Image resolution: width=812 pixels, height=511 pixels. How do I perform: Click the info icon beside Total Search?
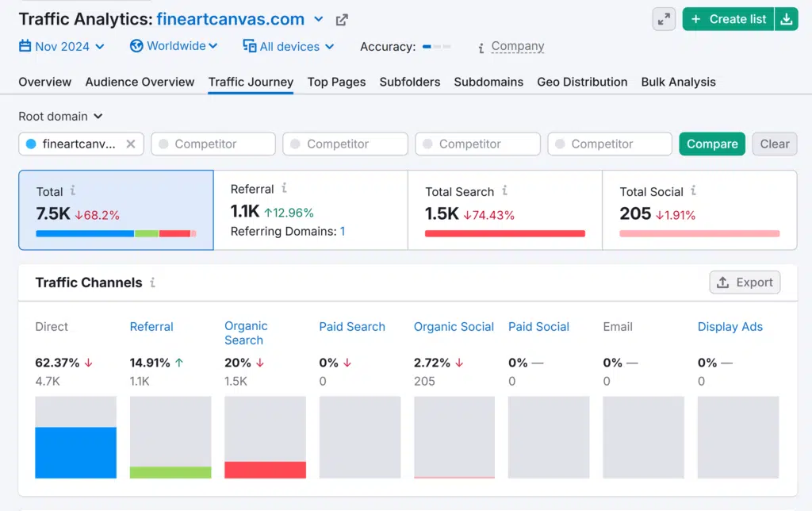click(504, 190)
